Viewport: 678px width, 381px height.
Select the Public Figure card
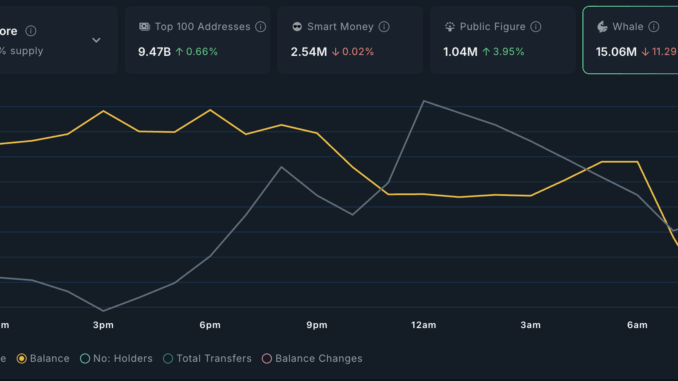click(502, 40)
